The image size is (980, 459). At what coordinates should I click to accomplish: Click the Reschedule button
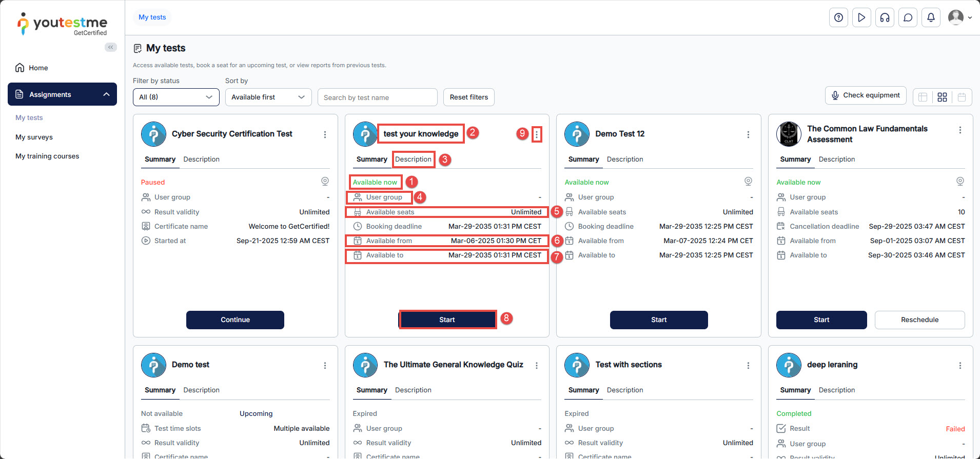pos(919,320)
